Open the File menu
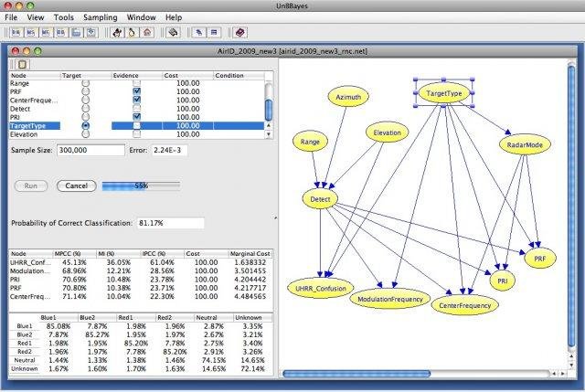This screenshot has width=585, height=392. (x=11, y=17)
